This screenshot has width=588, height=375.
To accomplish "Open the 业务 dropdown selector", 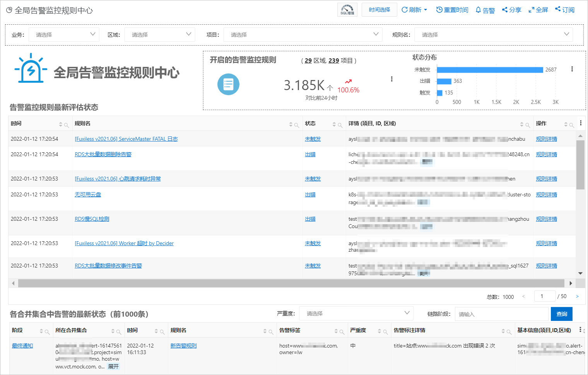I will 64,34.
